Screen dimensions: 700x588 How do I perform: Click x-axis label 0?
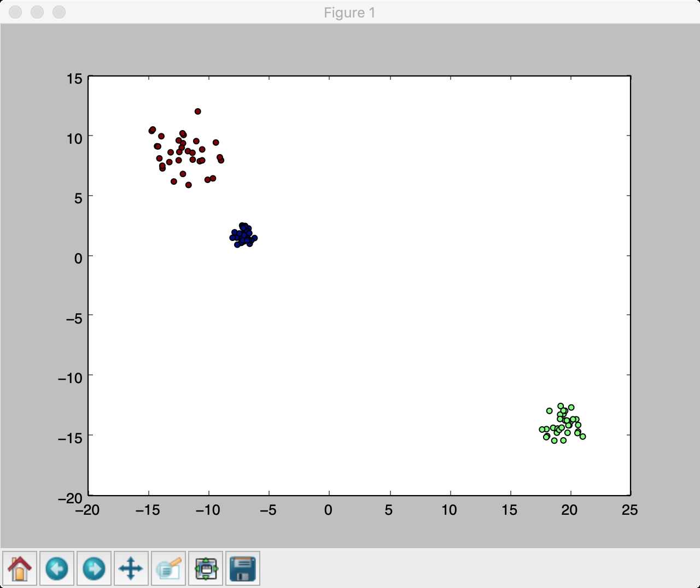(328, 510)
